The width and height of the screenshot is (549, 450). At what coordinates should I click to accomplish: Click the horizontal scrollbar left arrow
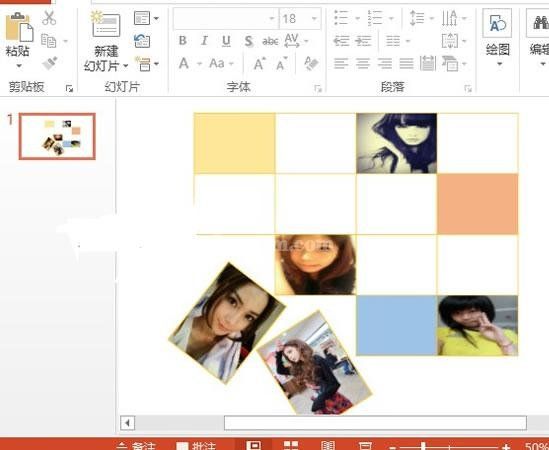127,423
